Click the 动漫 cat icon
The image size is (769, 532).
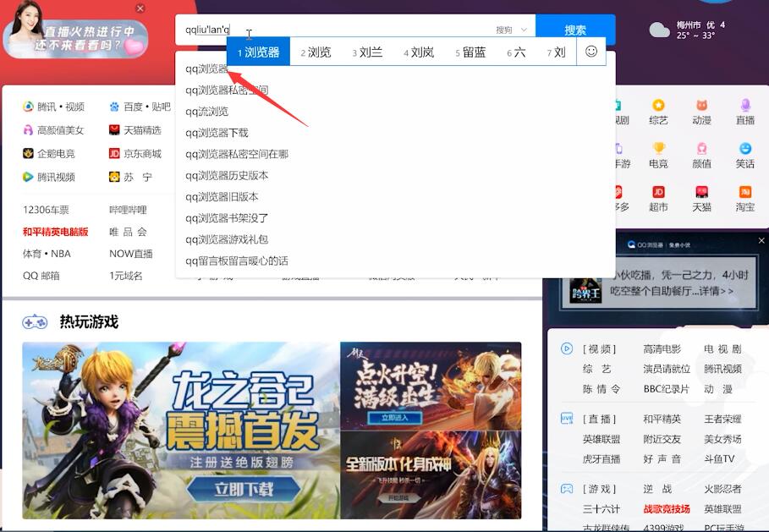pyautogui.click(x=702, y=105)
